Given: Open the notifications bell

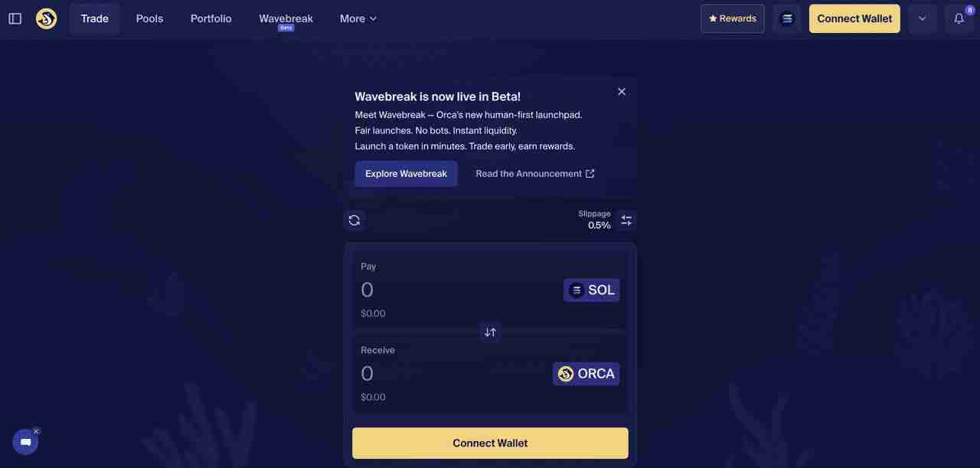Looking at the screenshot, I should click(959, 18).
